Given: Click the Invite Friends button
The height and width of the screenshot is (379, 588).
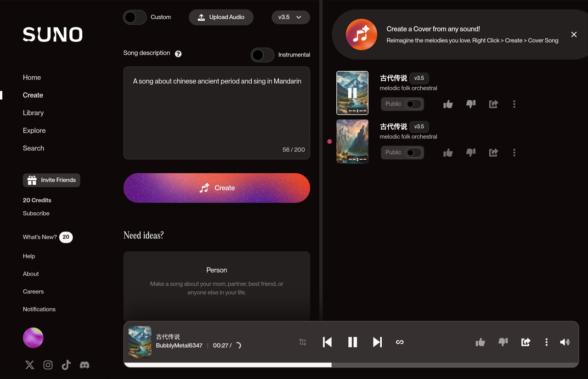Looking at the screenshot, I should (x=51, y=180).
